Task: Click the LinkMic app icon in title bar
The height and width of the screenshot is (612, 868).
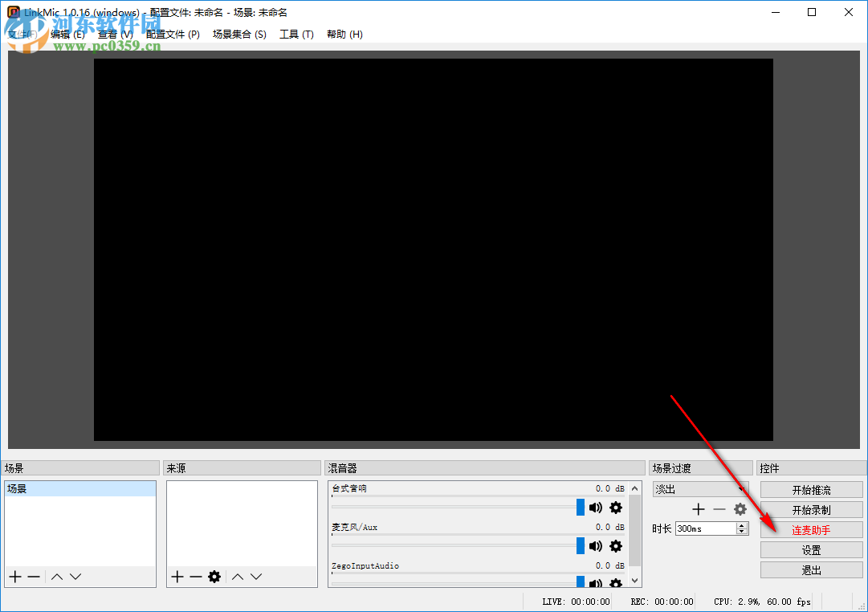Action: 14,12
